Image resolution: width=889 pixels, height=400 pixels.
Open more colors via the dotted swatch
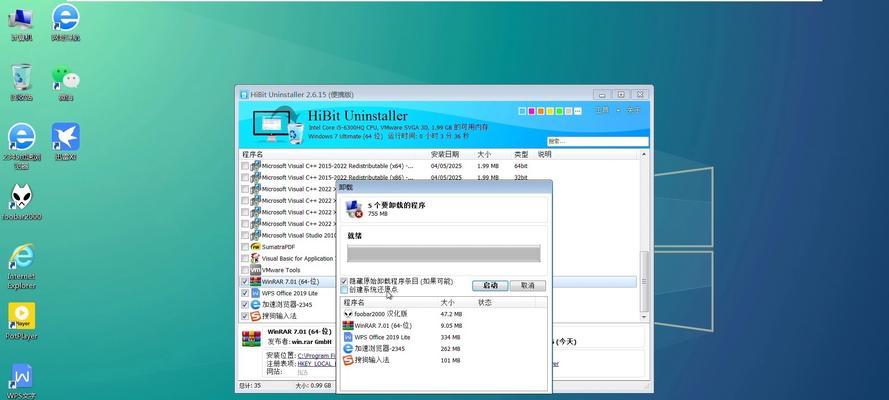tap(578, 111)
